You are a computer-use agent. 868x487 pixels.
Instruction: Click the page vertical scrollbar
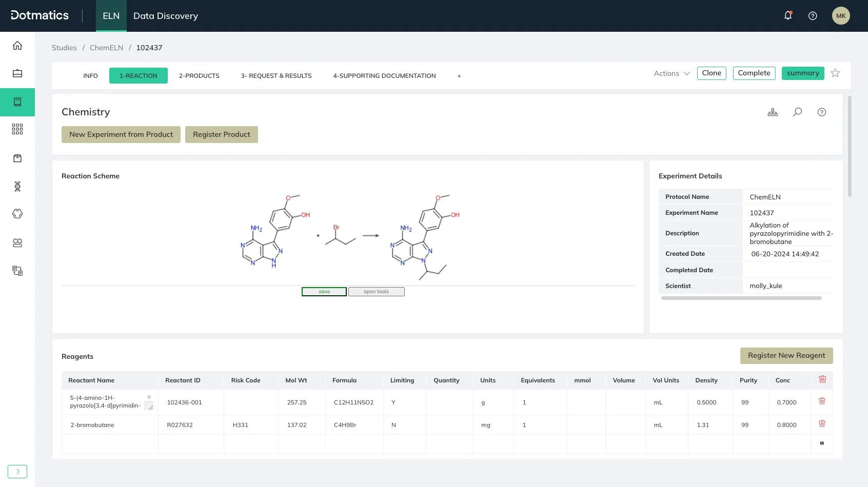coord(850,147)
